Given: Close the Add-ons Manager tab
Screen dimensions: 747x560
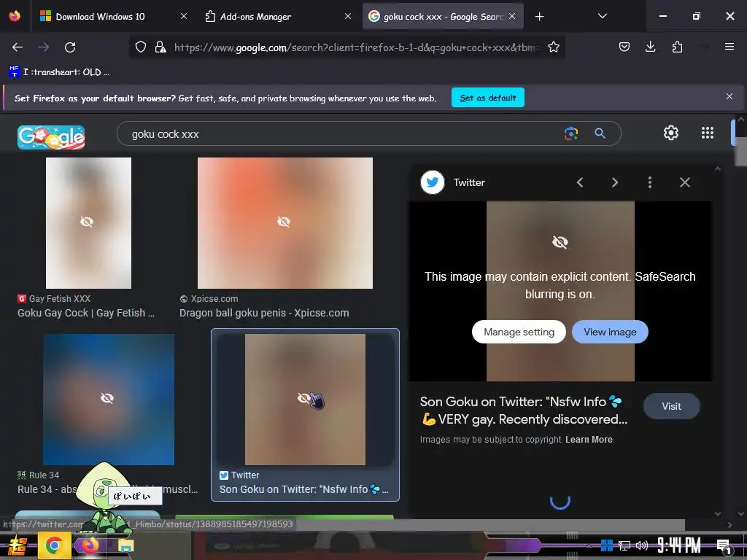Looking at the screenshot, I should pos(348,16).
